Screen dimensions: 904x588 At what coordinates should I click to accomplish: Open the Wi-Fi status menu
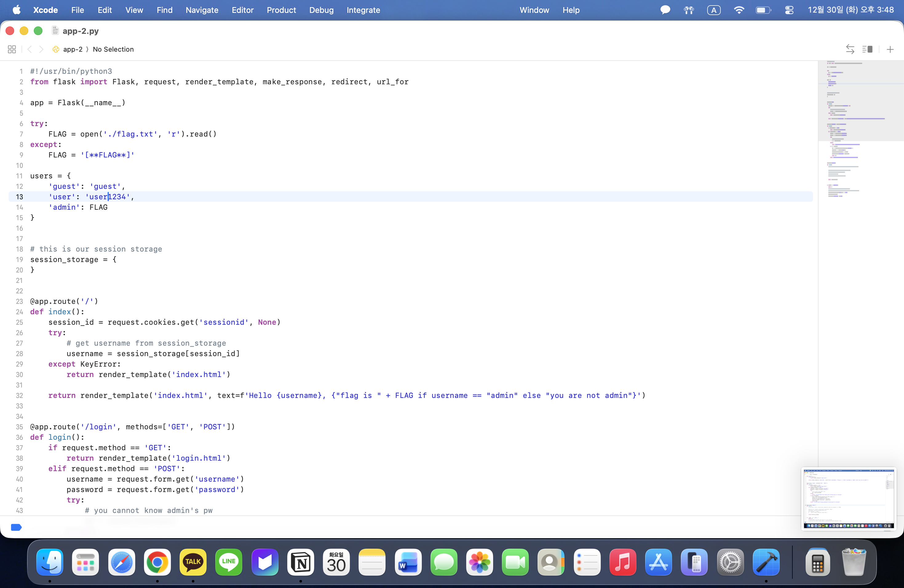point(739,10)
